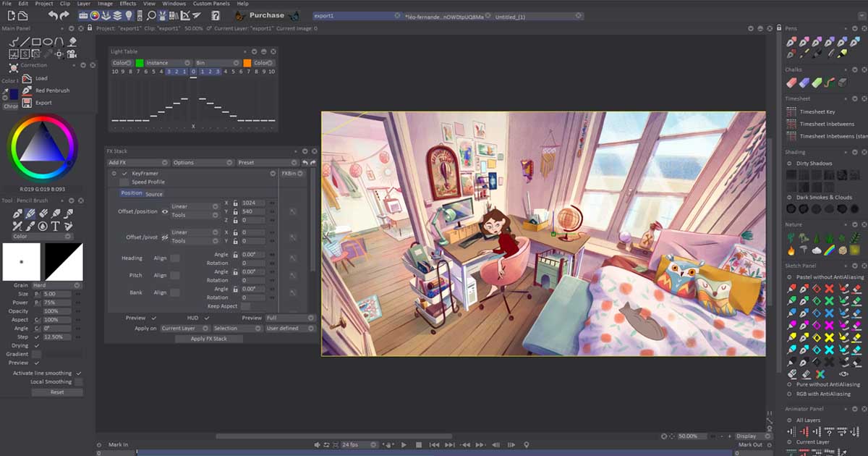This screenshot has width=868, height=456.
Task: Click the camera tool in Main Panel
Action: (x=72, y=54)
